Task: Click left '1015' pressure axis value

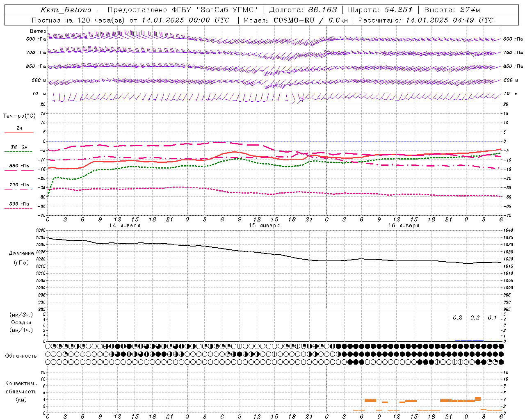Action: click(x=41, y=266)
